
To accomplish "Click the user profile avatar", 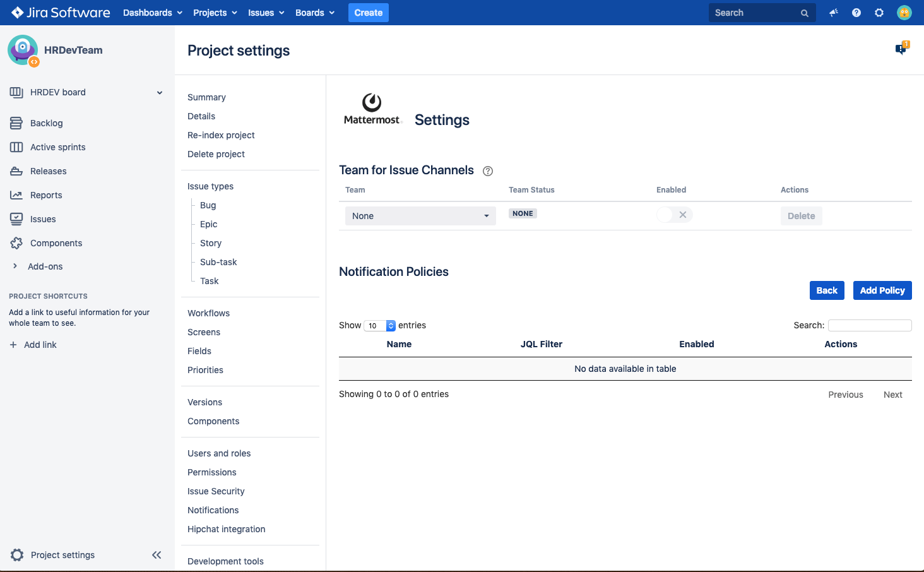I will coord(904,13).
